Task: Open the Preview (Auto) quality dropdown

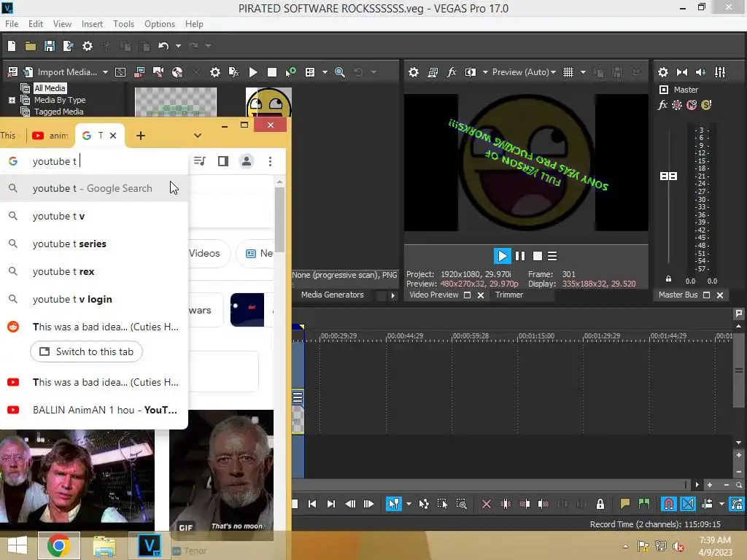Action: [524, 72]
